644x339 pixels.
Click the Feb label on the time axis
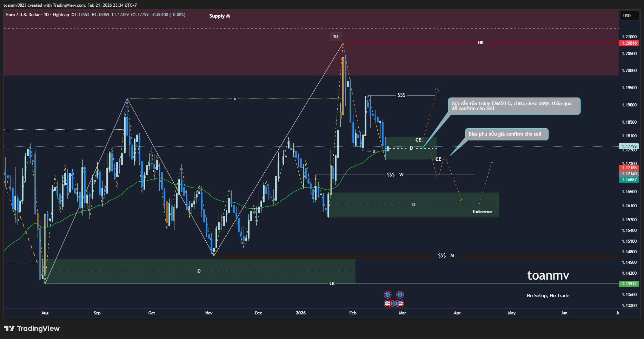tap(353, 313)
